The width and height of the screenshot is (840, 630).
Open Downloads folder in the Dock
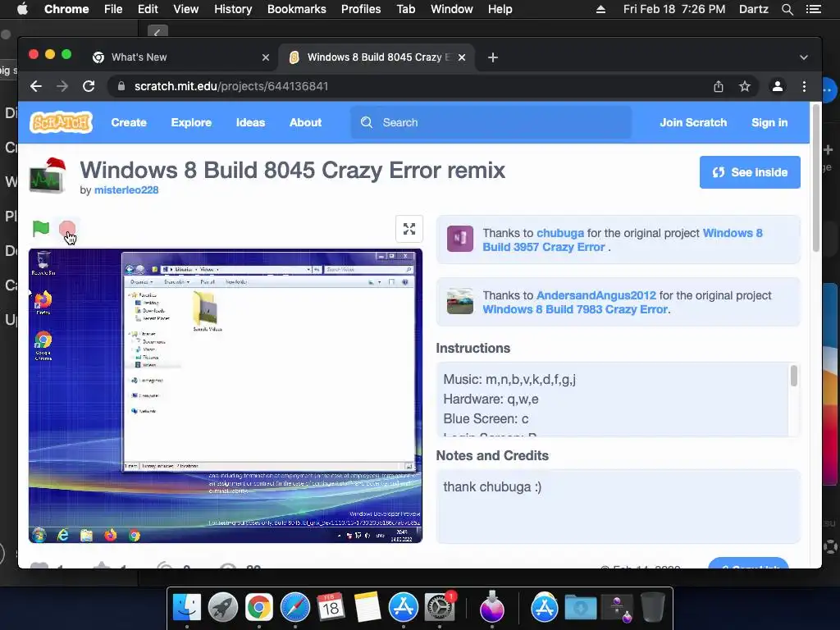pos(581,608)
